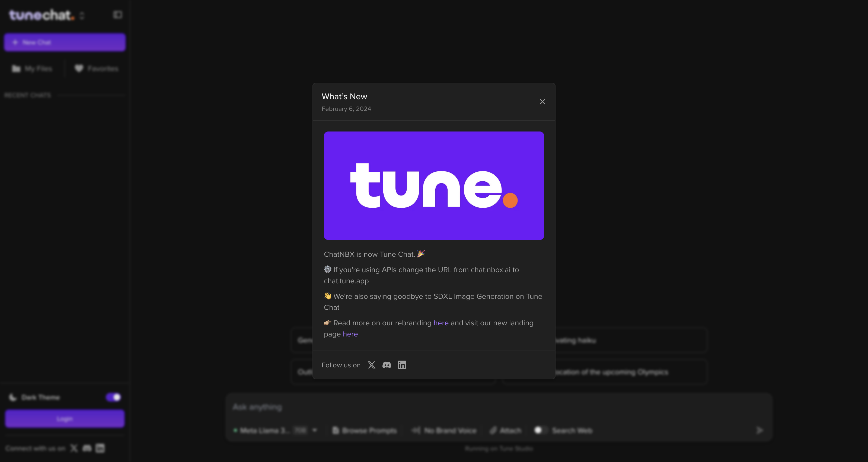Image resolution: width=868 pixels, height=462 pixels.
Task: Send the message with the arrow icon
Action: click(759, 430)
